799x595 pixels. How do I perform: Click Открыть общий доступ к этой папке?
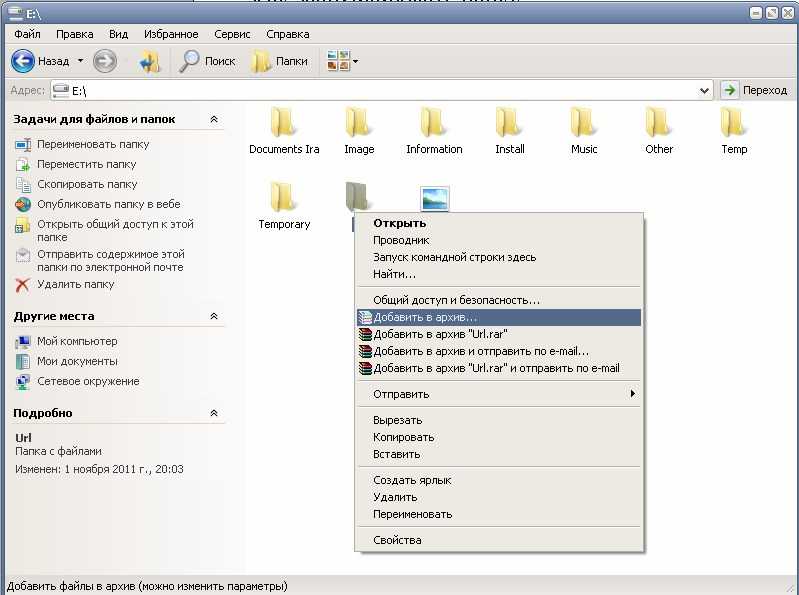(115, 230)
